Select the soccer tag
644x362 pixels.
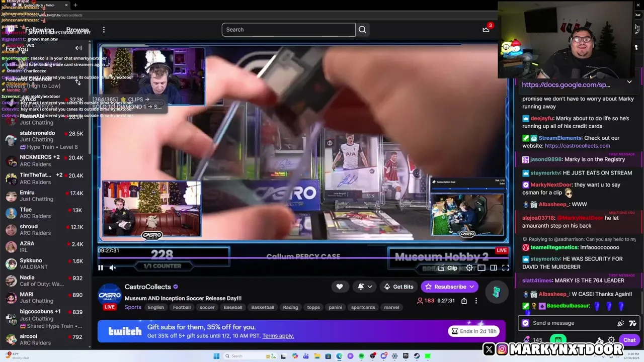click(x=207, y=307)
